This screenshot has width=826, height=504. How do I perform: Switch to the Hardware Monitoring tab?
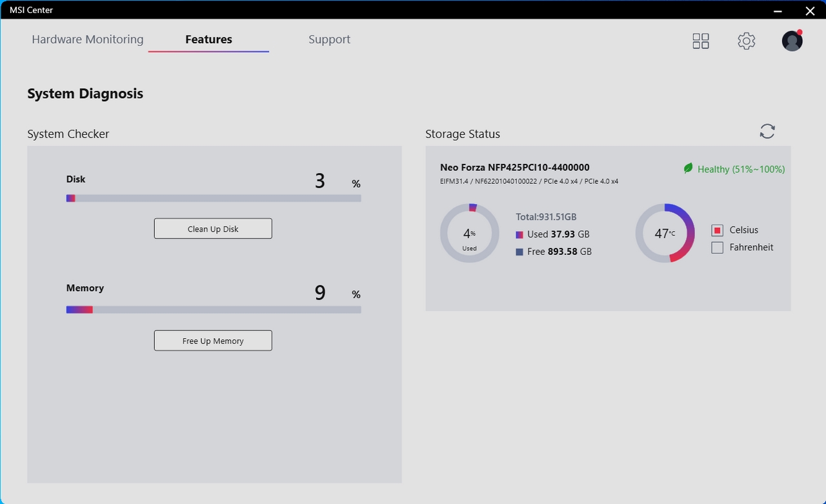[88, 39]
